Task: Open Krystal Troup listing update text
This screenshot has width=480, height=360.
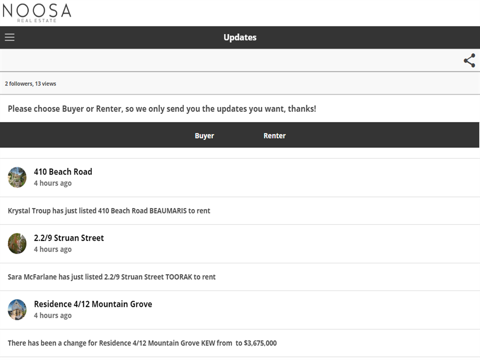Action: click(109, 211)
